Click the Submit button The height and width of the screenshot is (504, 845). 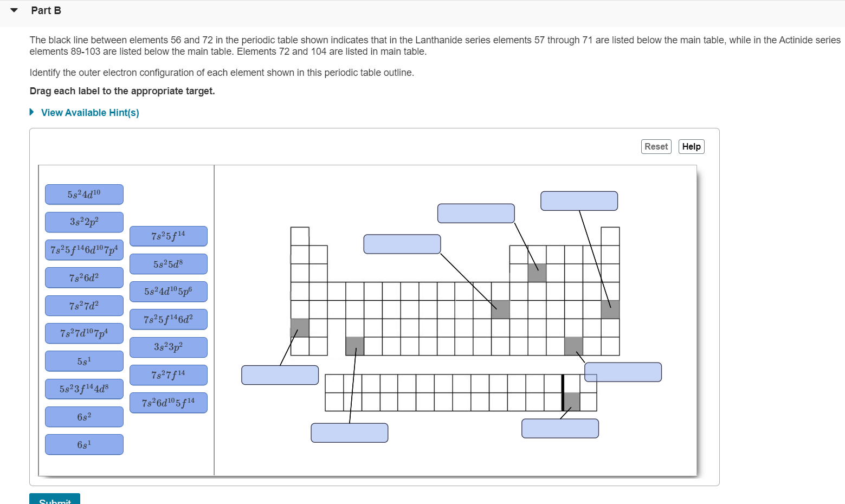coord(54,500)
